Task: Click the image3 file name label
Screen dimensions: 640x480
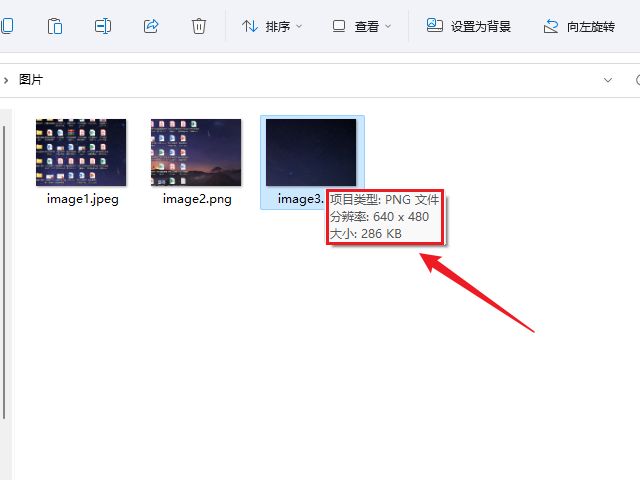Action: tap(301, 199)
